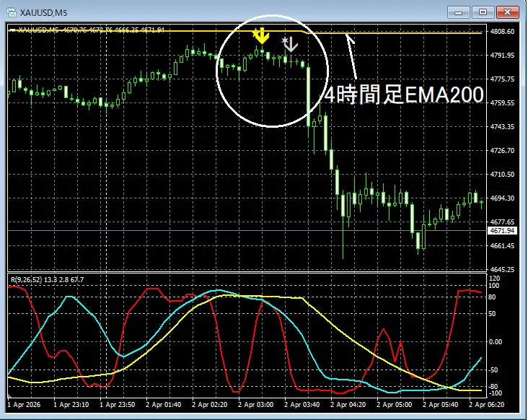This screenshot has height=420, width=528.
Task: Click the 2 Apr 03:40 time axis label
Action: [302, 405]
